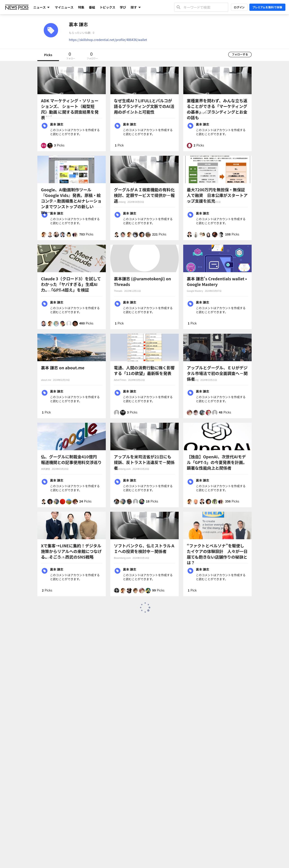
Task: Click 356 Picks on OpenAI GPT-5 card
Action: point(232,501)
